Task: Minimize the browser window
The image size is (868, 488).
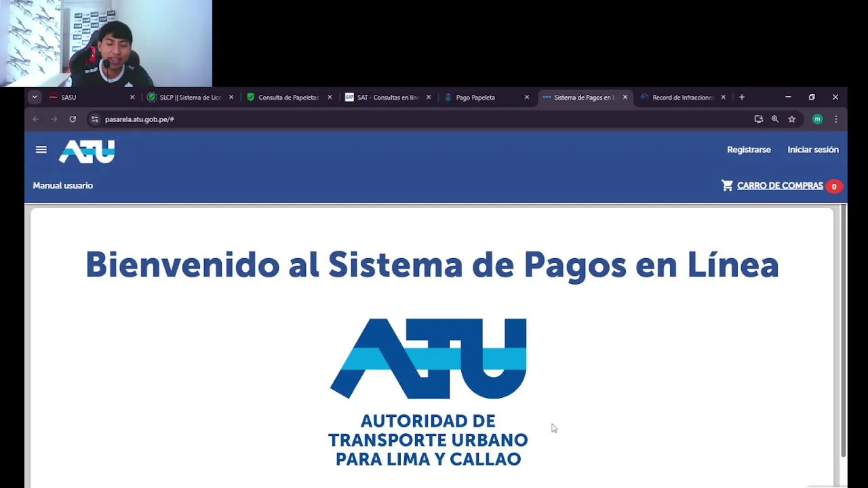Action: point(788,98)
